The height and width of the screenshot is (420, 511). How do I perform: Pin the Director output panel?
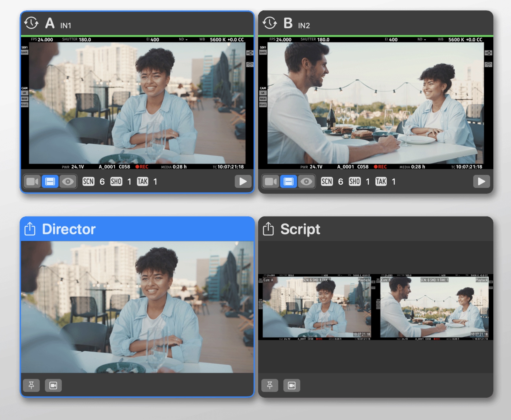(31, 385)
